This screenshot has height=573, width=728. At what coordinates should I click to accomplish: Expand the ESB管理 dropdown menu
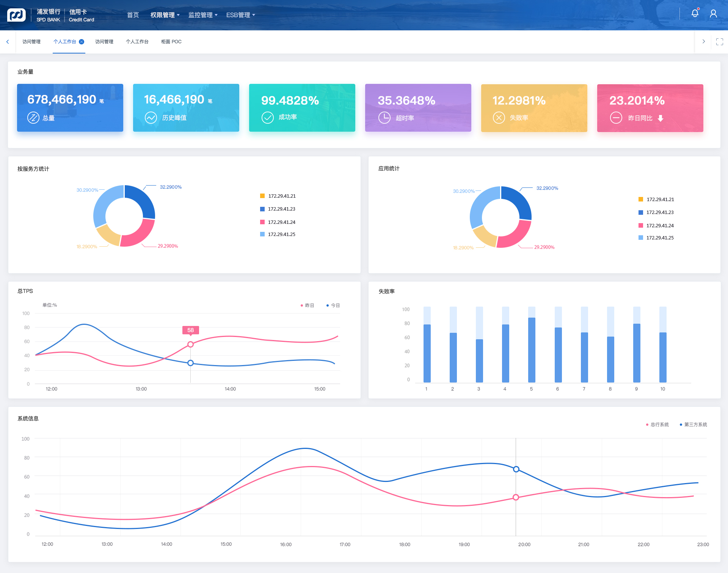click(241, 15)
